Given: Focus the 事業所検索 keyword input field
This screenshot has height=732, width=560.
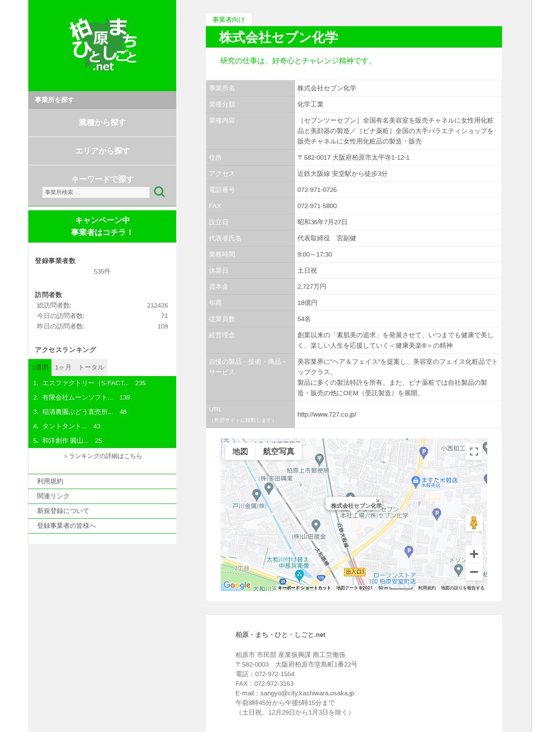Looking at the screenshot, I should [x=96, y=192].
